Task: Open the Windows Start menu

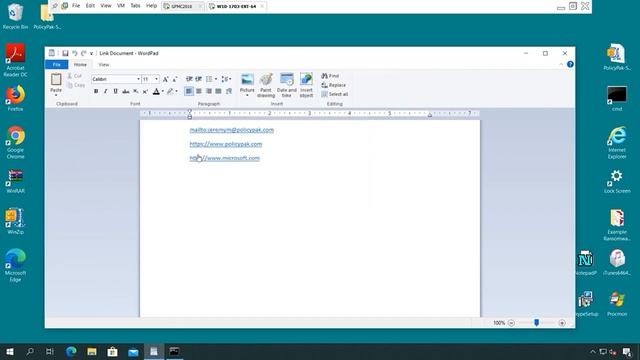Action: pos(10,351)
